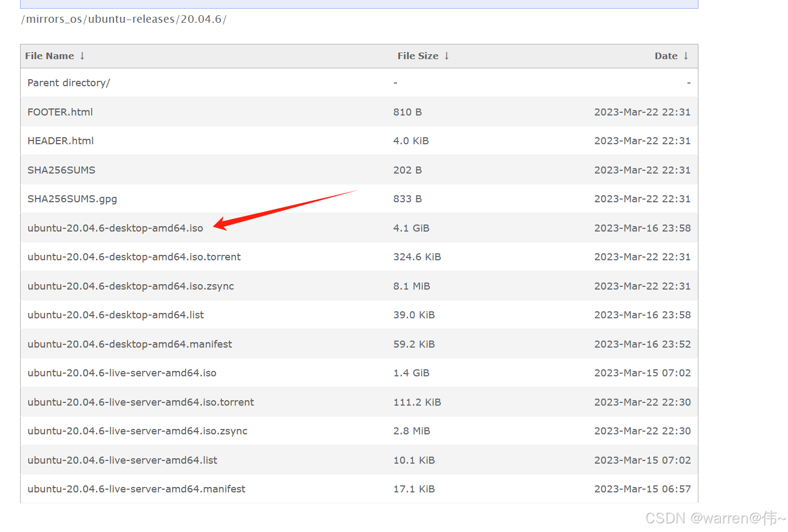788x532 pixels.
Task: Click the 17.1 KiB size value
Action: (414, 489)
